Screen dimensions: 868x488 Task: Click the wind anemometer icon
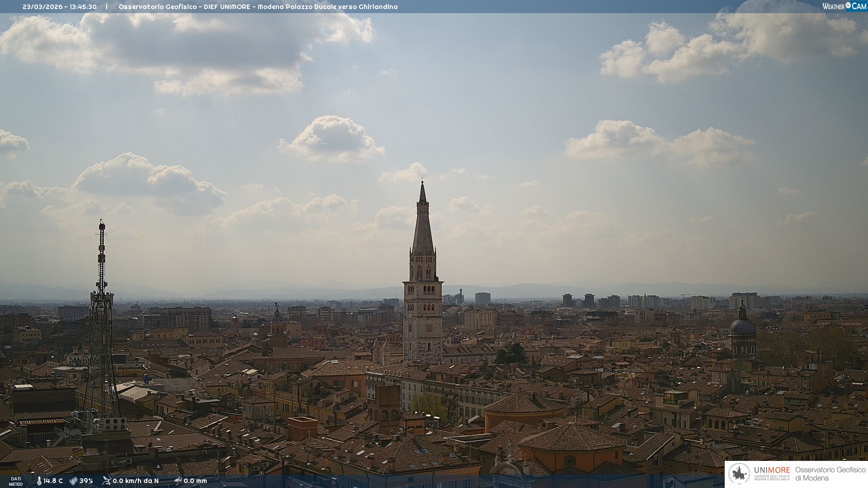(x=107, y=481)
